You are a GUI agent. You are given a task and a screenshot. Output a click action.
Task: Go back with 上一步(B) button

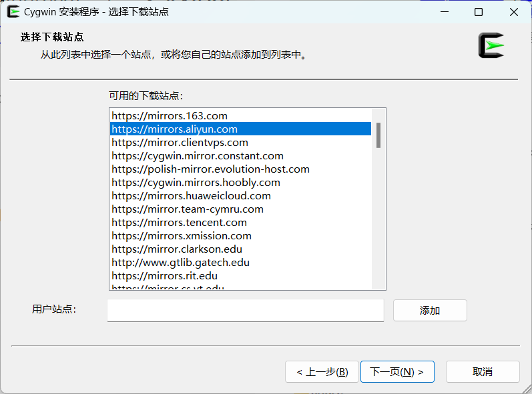pyautogui.click(x=322, y=371)
